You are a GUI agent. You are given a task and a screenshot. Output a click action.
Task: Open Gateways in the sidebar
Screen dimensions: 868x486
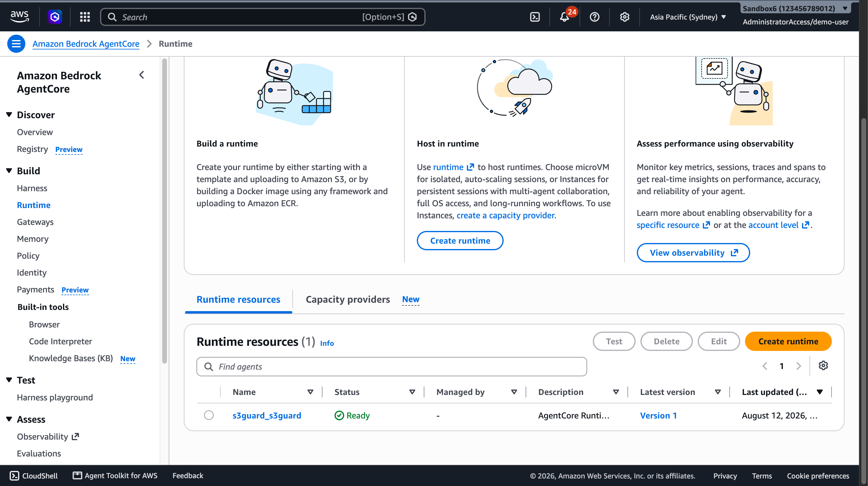35,222
